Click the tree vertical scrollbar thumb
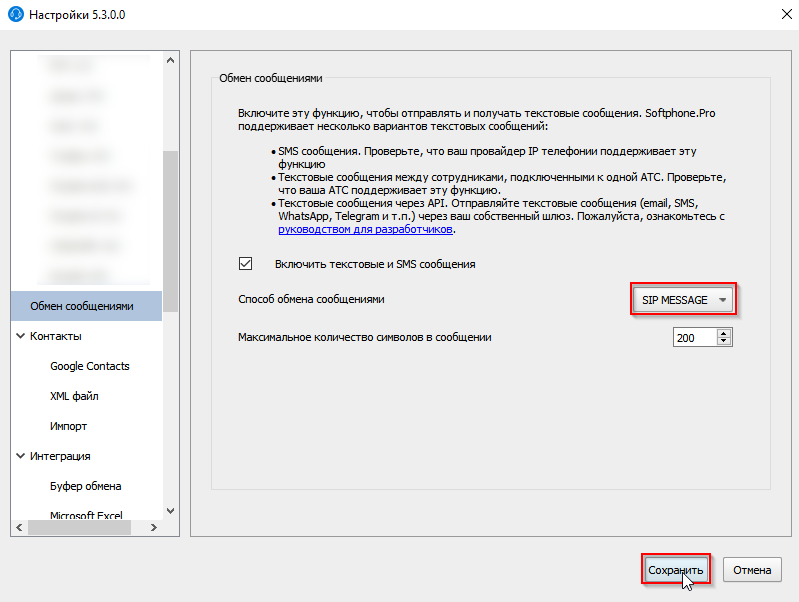The height and width of the screenshot is (602, 799). (171, 231)
